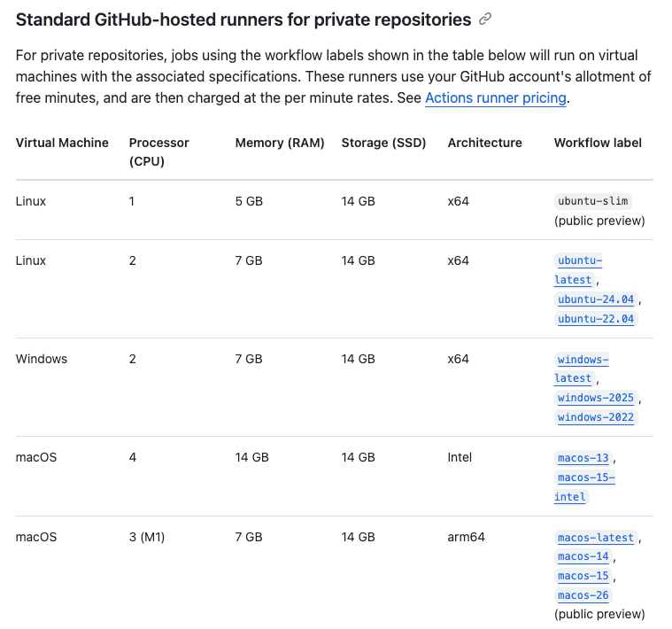Click the ubuntu-24.04 label link
The height and width of the screenshot is (629, 672).
click(596, 299)
